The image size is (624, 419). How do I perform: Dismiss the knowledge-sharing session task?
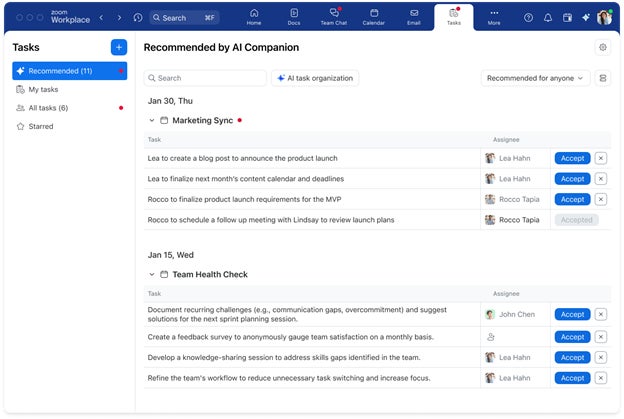(x=601, y=357)
